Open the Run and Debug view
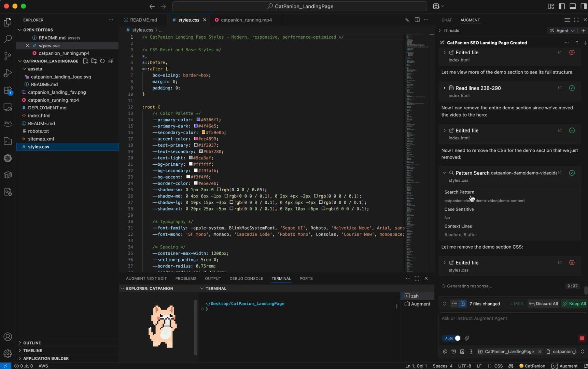 coord(8,73)
